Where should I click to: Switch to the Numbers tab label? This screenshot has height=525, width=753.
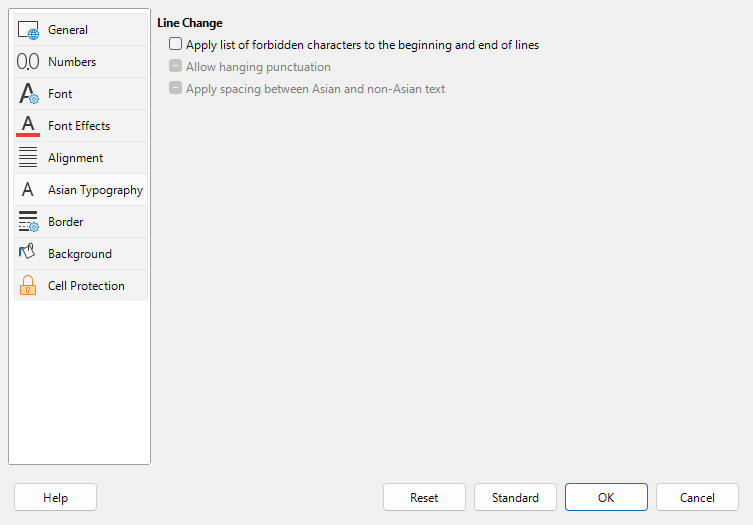(x=72, y=62)
